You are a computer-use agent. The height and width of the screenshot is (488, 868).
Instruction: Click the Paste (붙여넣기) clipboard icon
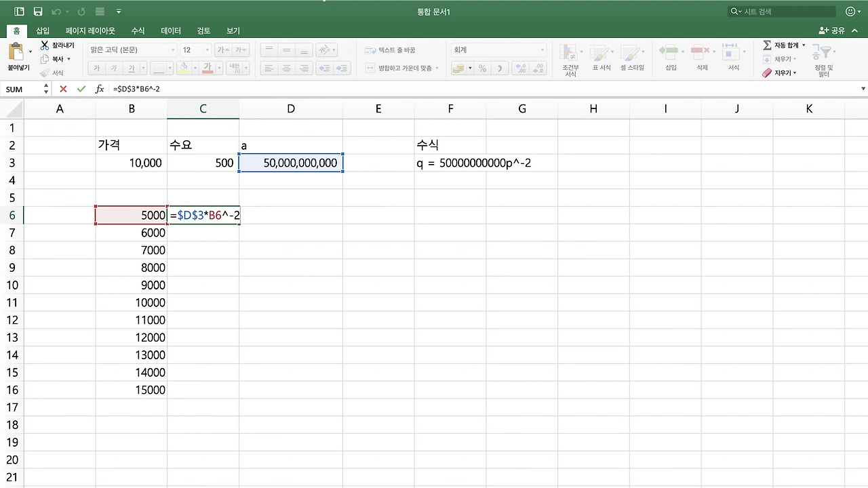tap(16, 52)
